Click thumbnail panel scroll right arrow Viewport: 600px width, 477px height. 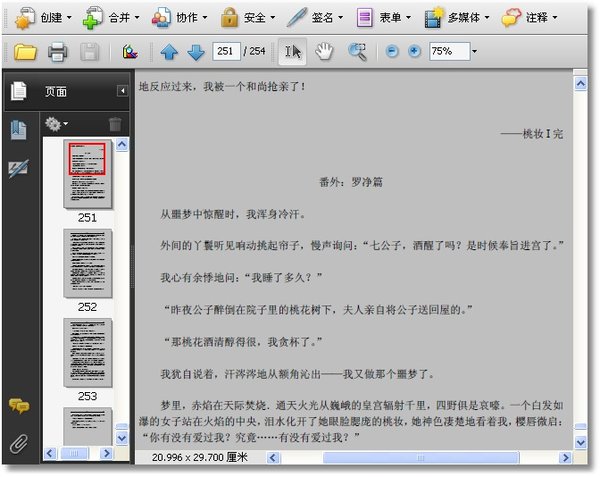click(x=106, y=454)
